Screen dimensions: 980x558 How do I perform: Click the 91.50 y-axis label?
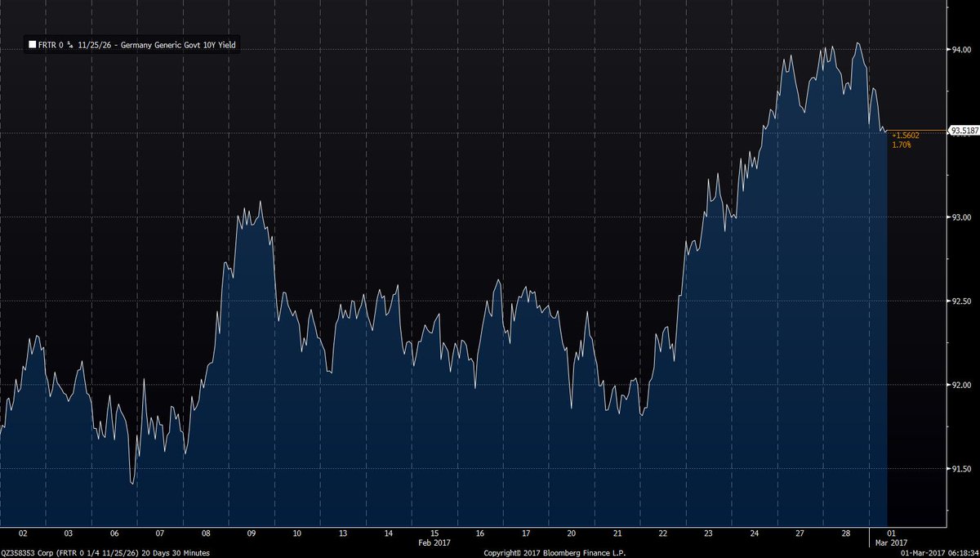pyautogui.click(x=960, y=469)
